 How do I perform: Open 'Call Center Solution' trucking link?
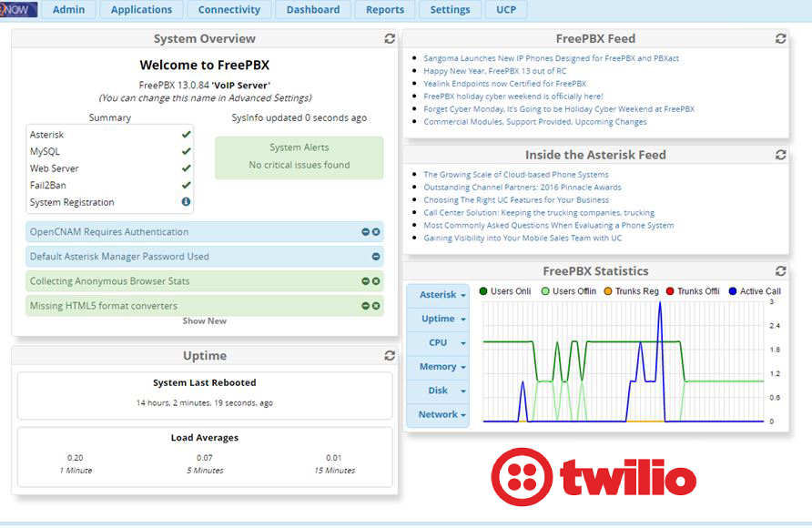coord(539,213)
